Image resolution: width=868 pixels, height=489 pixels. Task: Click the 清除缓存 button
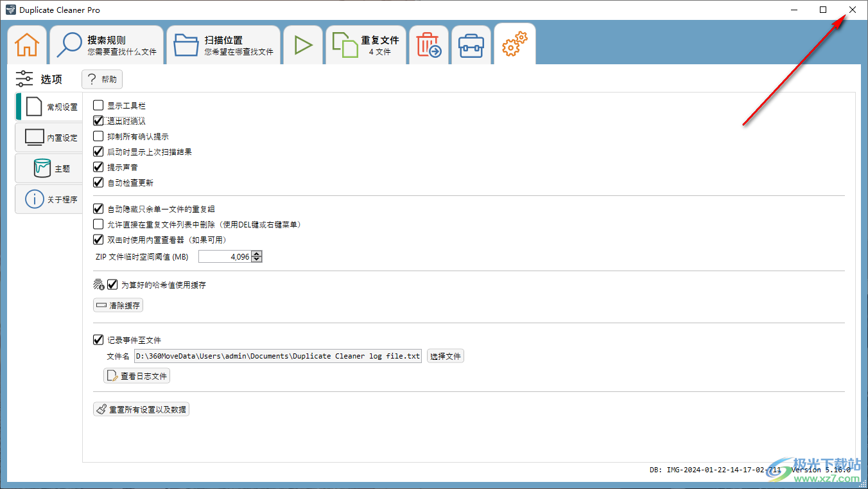click(x=118, y=305)
